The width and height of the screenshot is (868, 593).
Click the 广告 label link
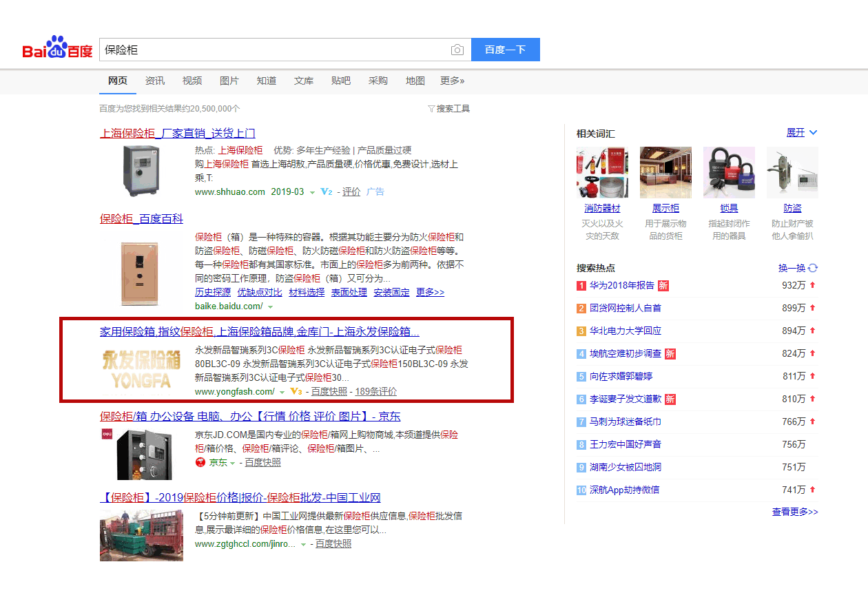pyautogui.click(x=375, y=191)
